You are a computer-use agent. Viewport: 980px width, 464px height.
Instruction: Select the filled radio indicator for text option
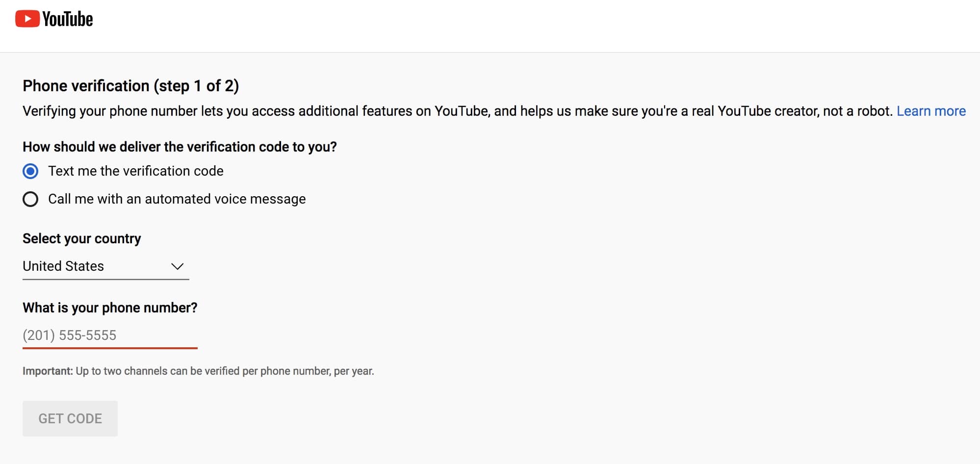(30, 171)
